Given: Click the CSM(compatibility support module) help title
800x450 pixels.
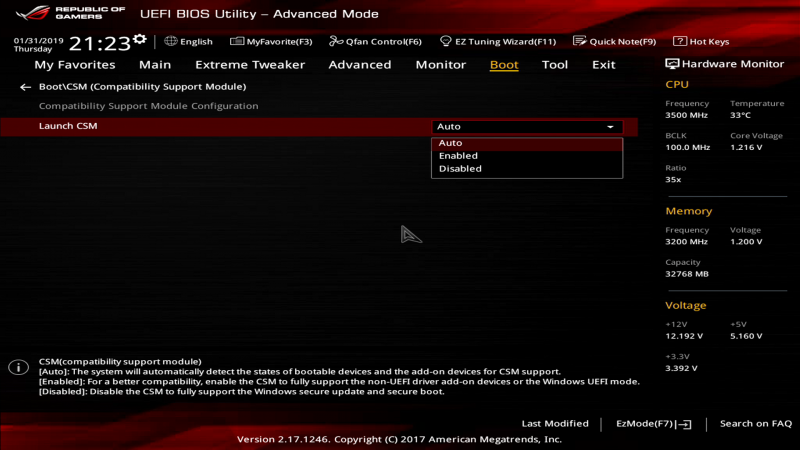Looking at the screenshot, I should pos(120,362).
